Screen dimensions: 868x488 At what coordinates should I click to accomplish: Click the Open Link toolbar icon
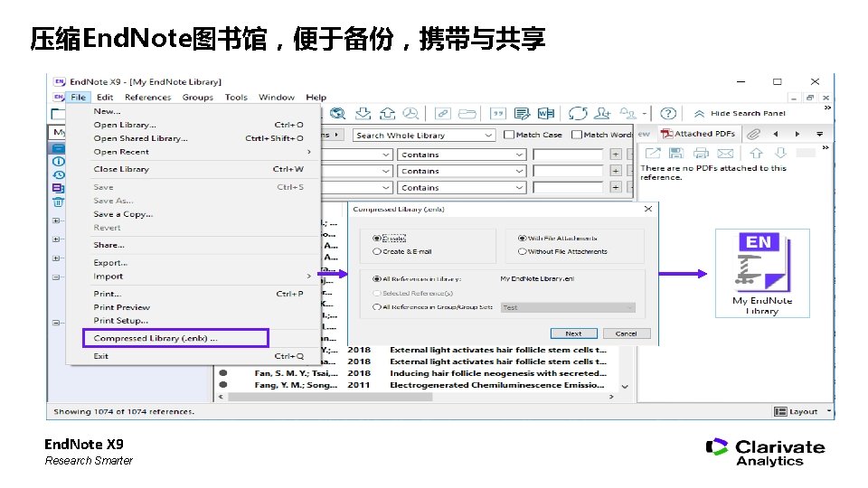point(443,114)
